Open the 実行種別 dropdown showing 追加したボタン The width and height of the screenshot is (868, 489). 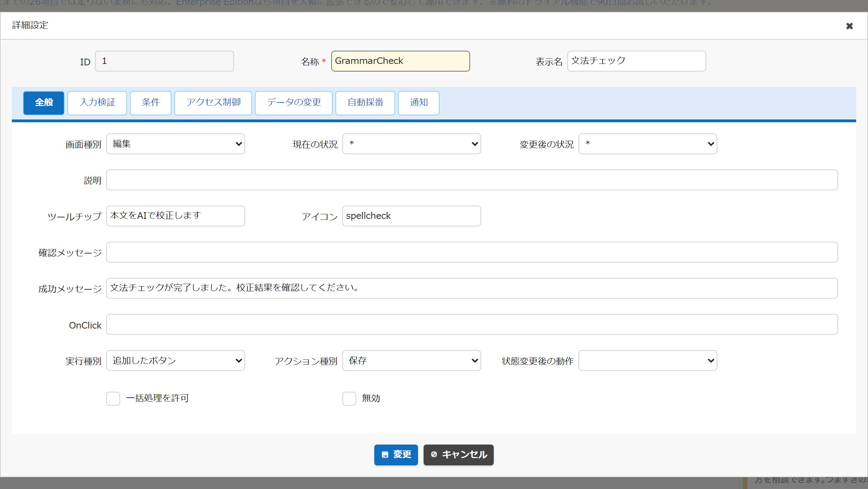coord(176,360)
